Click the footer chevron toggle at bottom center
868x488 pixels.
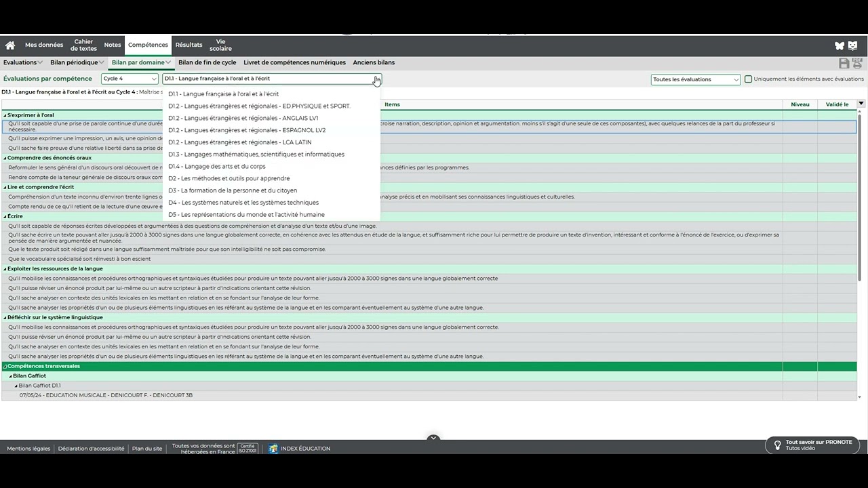coord(433,439)
